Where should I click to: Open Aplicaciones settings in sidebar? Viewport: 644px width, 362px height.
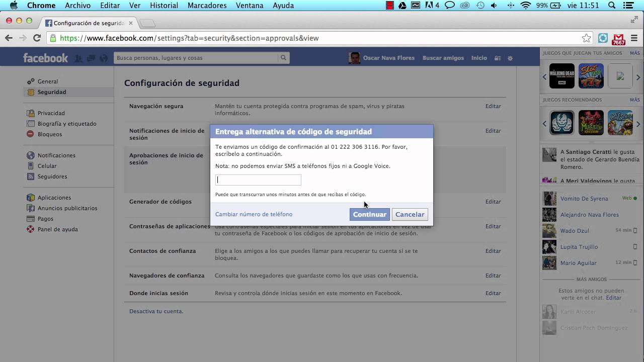(x=54, y=198)
